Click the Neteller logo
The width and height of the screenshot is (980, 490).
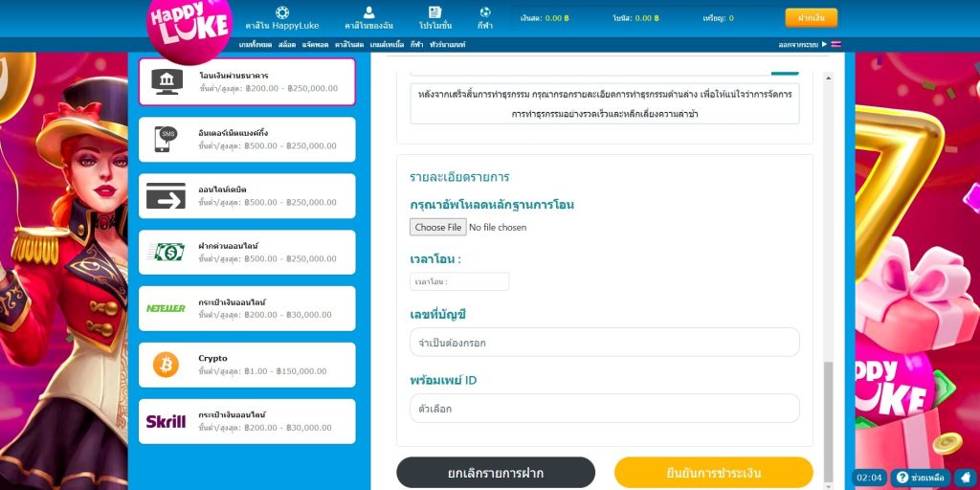[x=166, y=308]
